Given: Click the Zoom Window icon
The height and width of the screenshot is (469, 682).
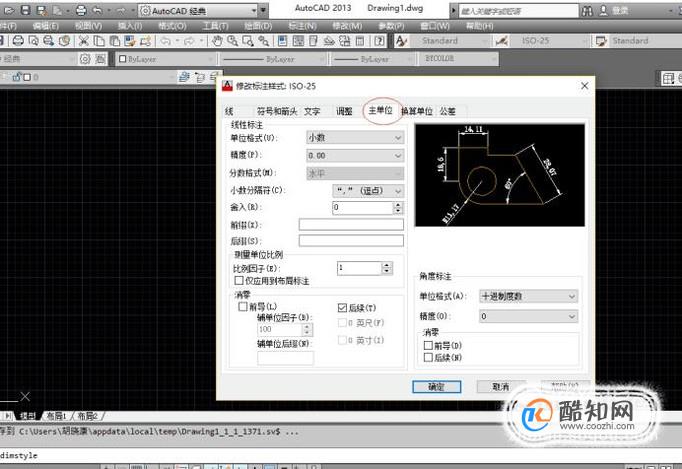Looking at the screenshot, I should pyautogui.click(x=248, y=41).
